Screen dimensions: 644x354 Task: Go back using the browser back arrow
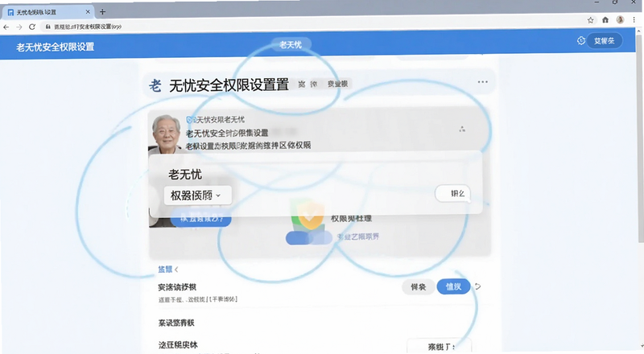[6, 27]
